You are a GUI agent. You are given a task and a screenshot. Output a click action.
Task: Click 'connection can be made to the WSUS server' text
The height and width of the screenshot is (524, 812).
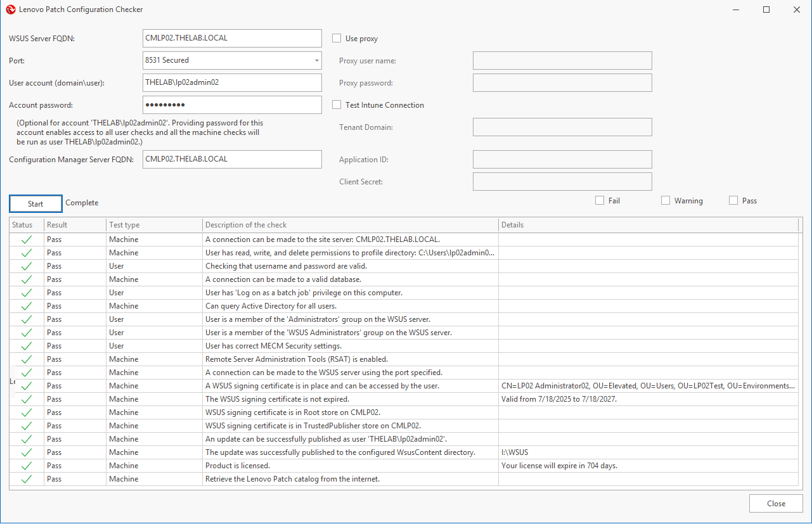(x=324, y=373)
